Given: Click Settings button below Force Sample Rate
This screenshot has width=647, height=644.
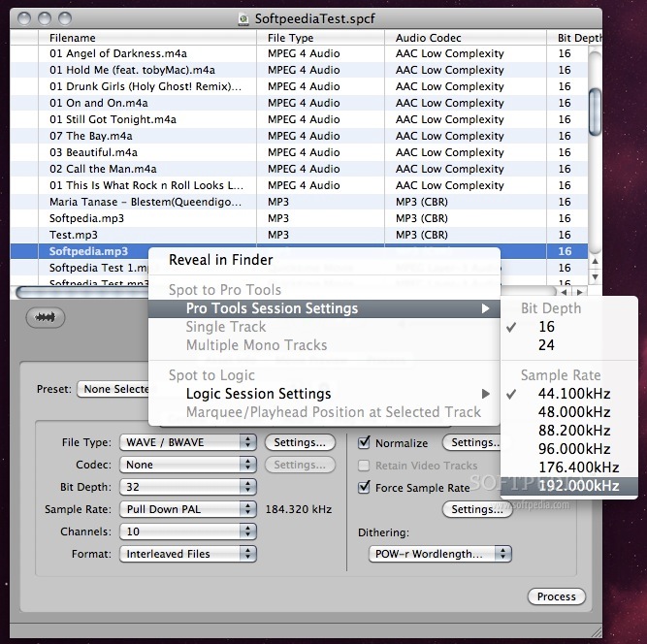Looking at the screenshot, I should tap(477, 509).
